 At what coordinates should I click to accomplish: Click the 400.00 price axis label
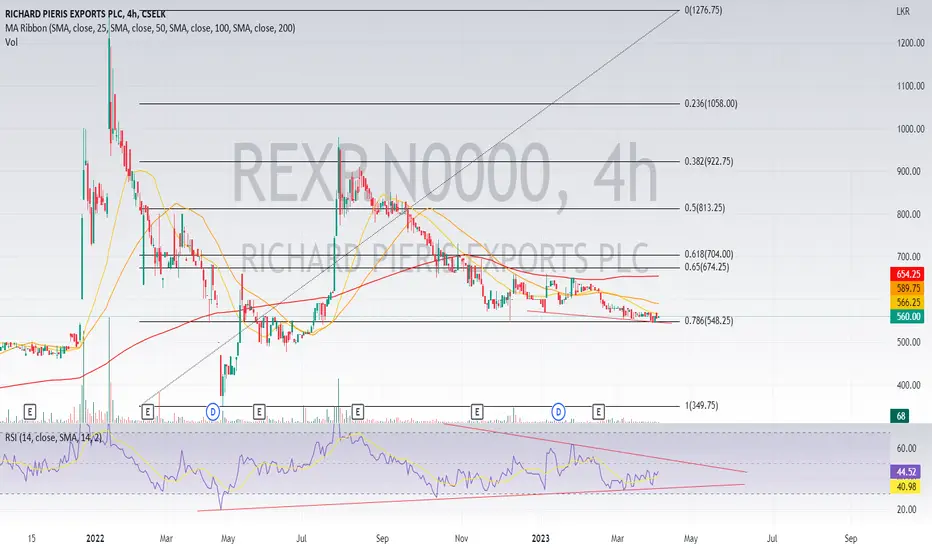click(908, 385)
